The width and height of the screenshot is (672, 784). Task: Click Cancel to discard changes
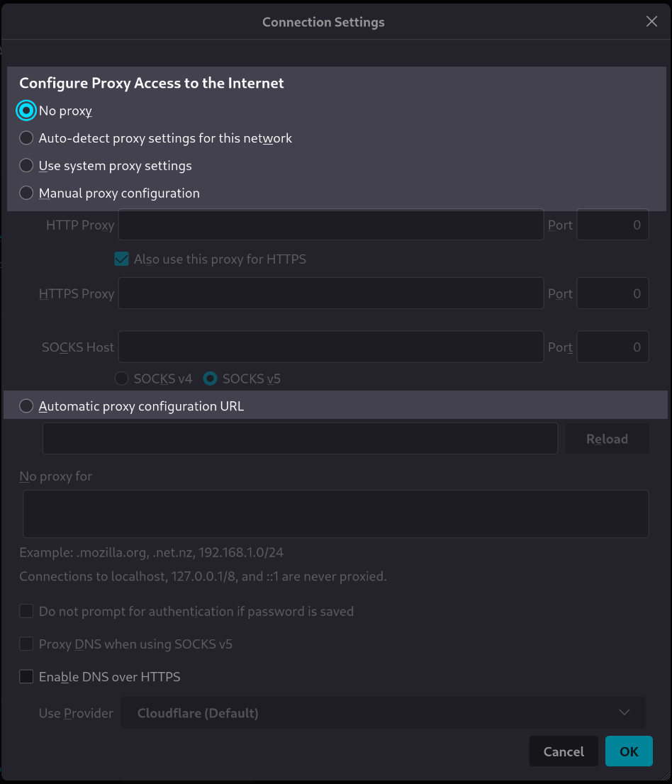pos(563,751)
